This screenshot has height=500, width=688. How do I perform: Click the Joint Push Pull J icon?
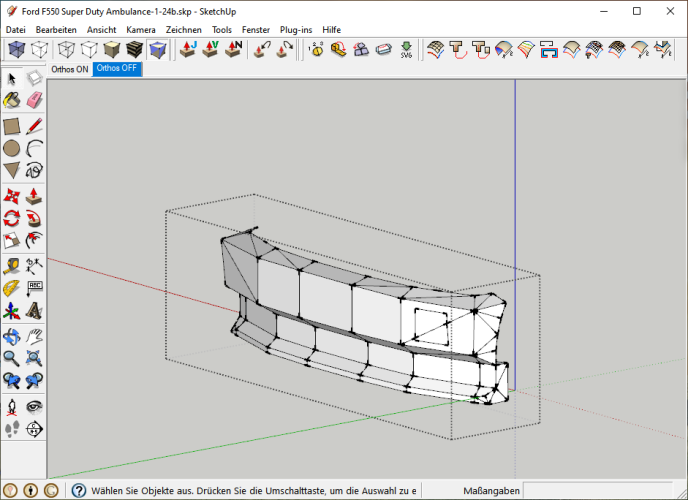(x=188, y=50)
